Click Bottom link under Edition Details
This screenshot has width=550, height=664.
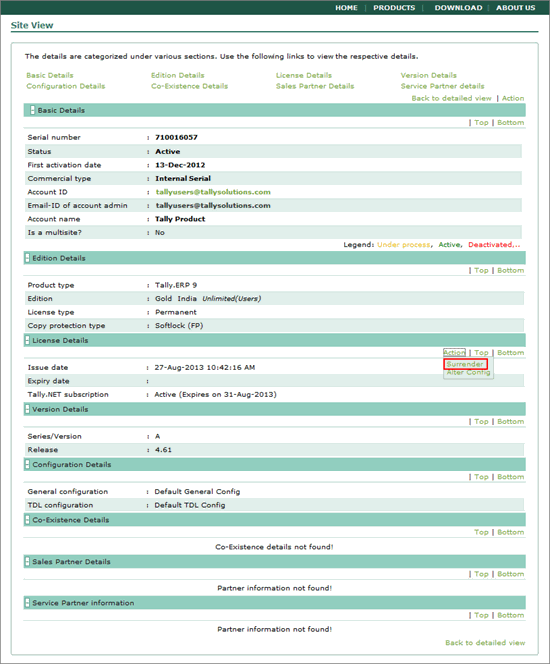(x=510, y=270)
